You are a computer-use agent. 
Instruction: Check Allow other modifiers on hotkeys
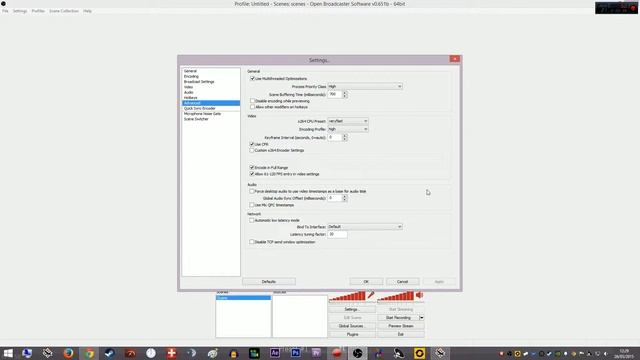coord(252,107)
